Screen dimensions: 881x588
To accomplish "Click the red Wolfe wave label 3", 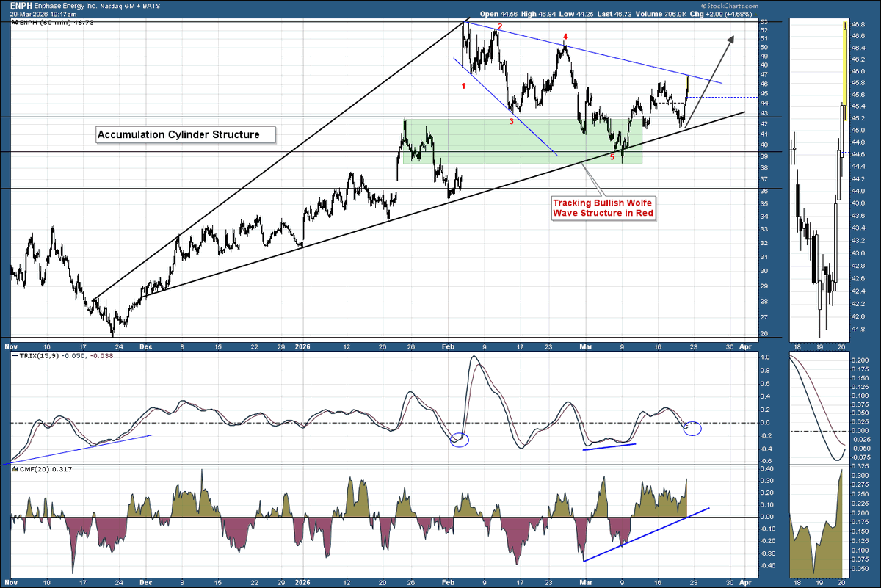I will tap(511, 121).
